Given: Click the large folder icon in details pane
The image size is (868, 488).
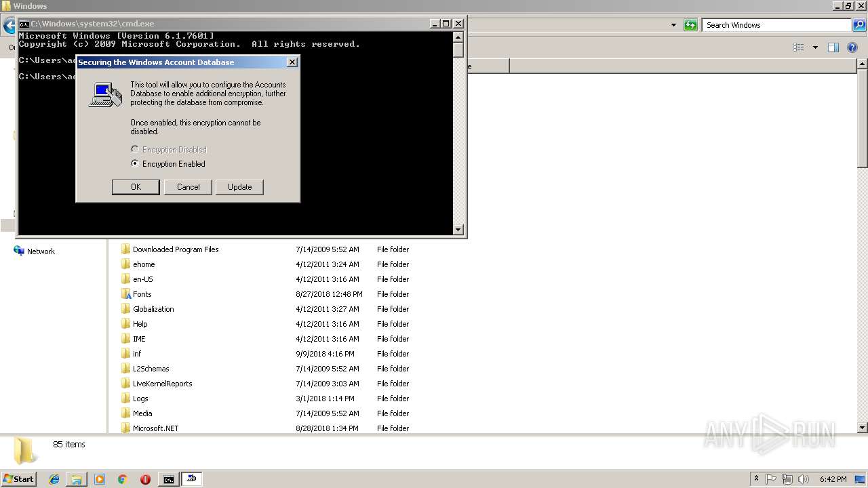Looking at the screenshot, I should [x=25, y=451].
